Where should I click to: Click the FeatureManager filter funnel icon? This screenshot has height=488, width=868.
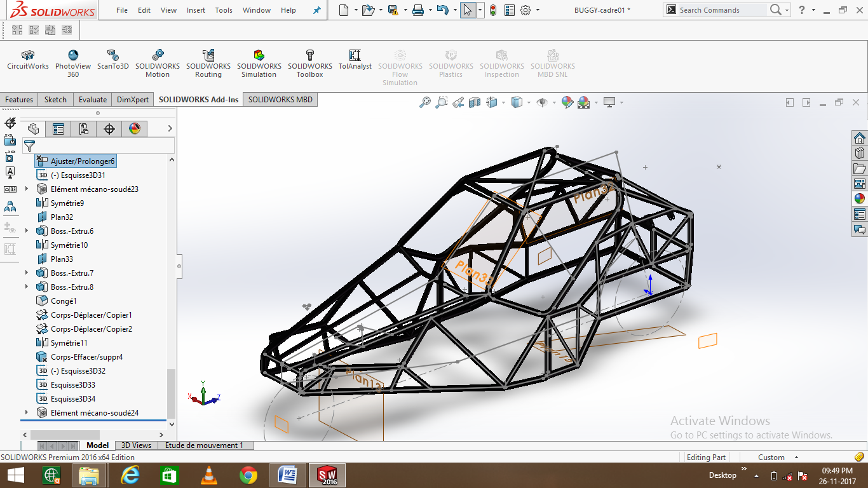click(x=30, y=144)
